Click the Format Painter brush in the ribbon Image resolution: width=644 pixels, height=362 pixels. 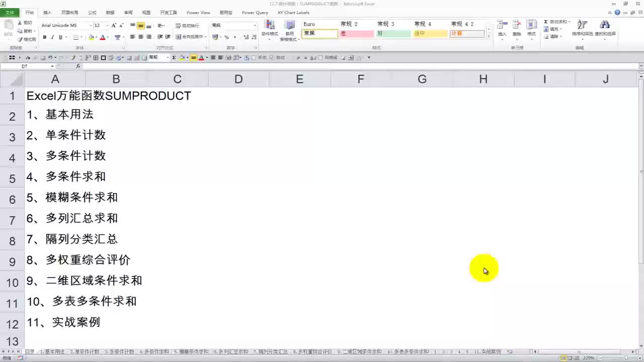tap(20, 39)
